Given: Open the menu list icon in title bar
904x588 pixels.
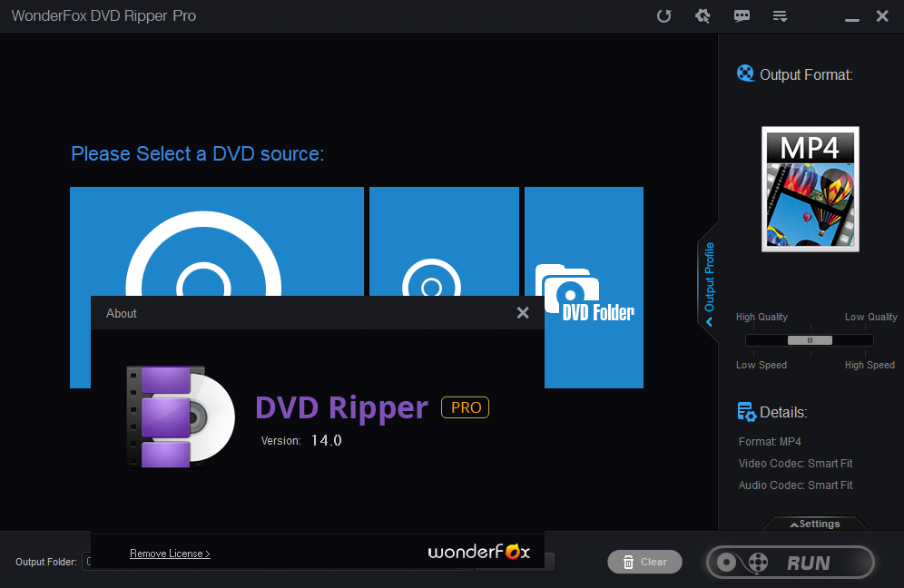Looking at the screenshot, I should [x=780, y=16].
